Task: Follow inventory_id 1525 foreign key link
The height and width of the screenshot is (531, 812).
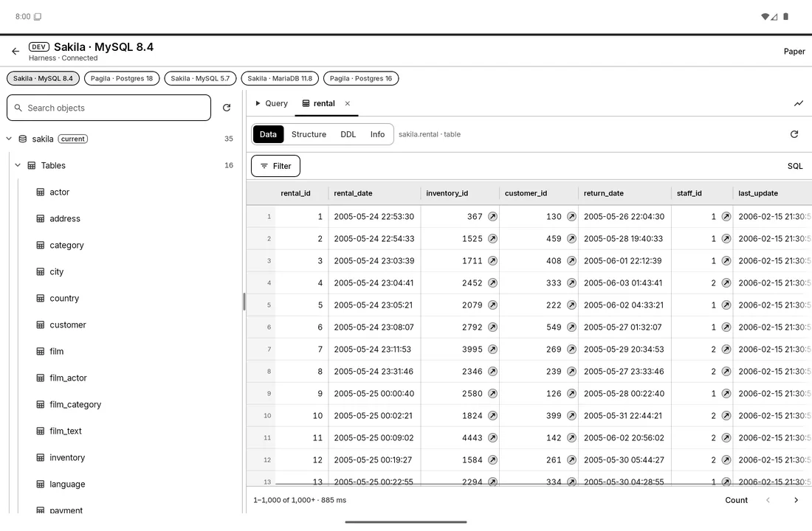Action: [492, 239]
